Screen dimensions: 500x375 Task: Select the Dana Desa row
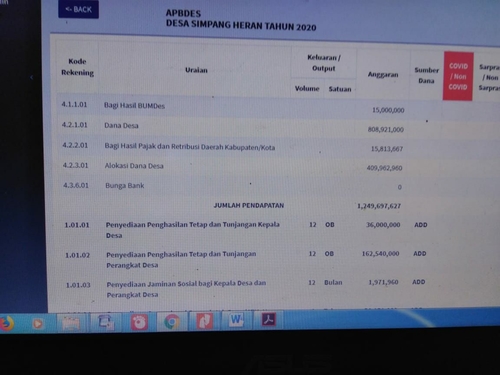pyautogui.click(x=248, y=127)
